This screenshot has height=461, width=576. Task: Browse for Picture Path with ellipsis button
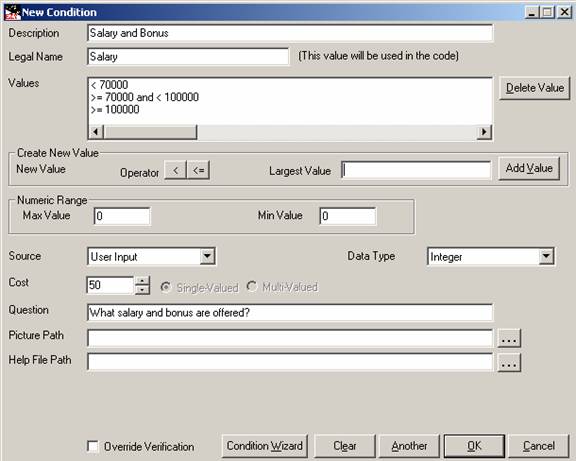click(x=509, y=338)
